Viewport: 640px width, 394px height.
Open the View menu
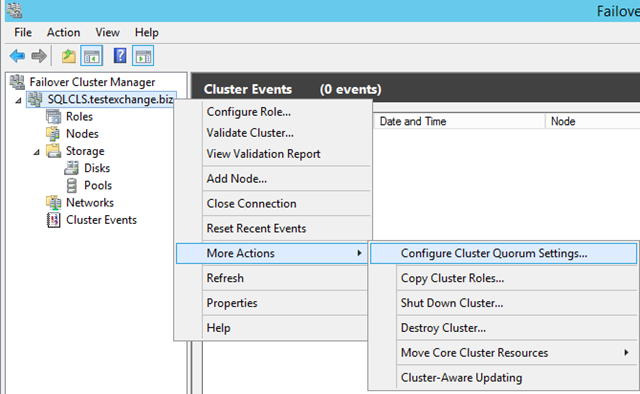coord(107,32)
